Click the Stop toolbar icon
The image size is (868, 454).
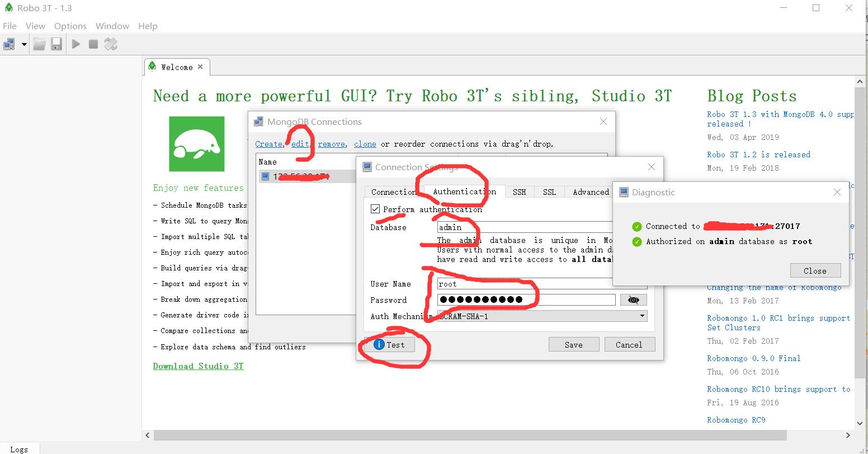tap(93, 44)
